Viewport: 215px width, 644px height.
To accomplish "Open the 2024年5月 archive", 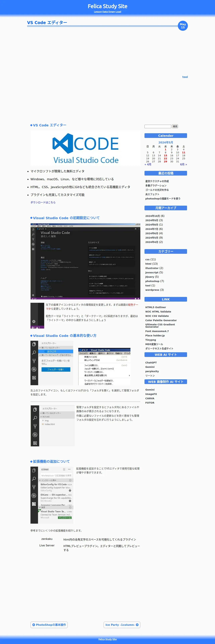I will [x=152, y=238].
